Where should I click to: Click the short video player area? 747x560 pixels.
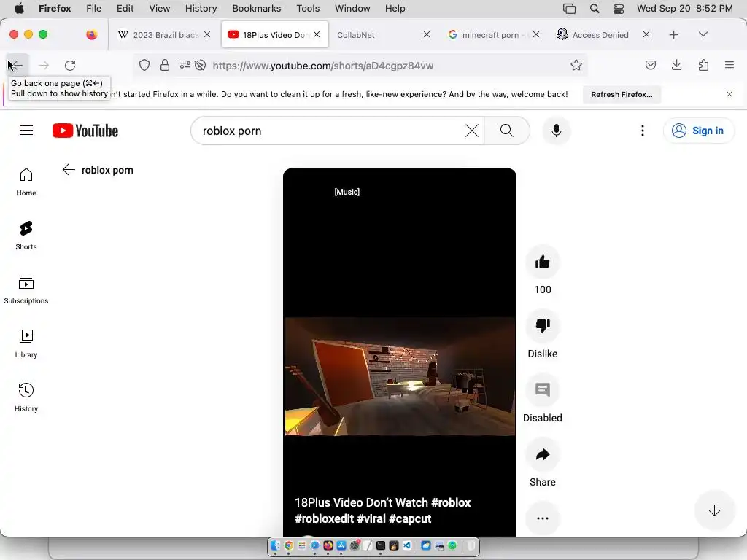400,352
